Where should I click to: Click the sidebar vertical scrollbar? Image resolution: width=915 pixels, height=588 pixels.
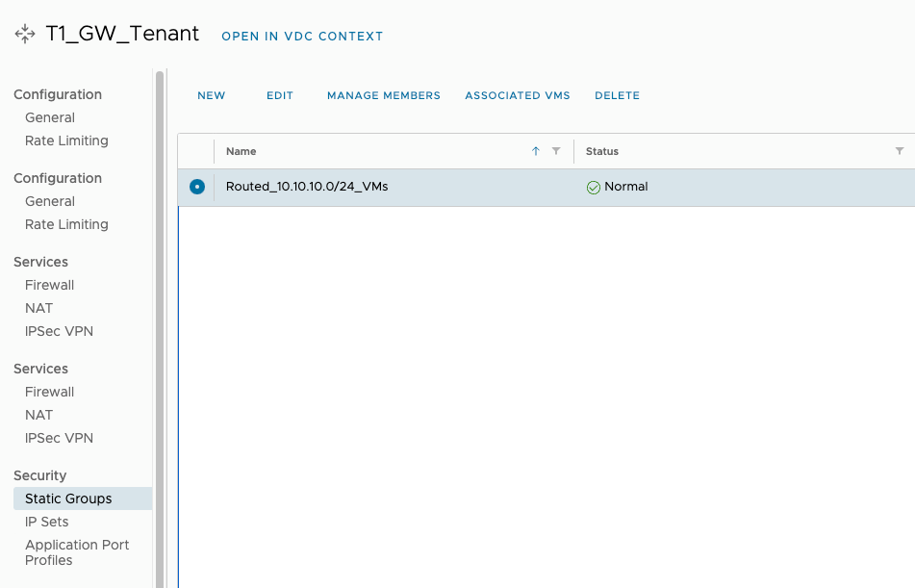[160, 289]
